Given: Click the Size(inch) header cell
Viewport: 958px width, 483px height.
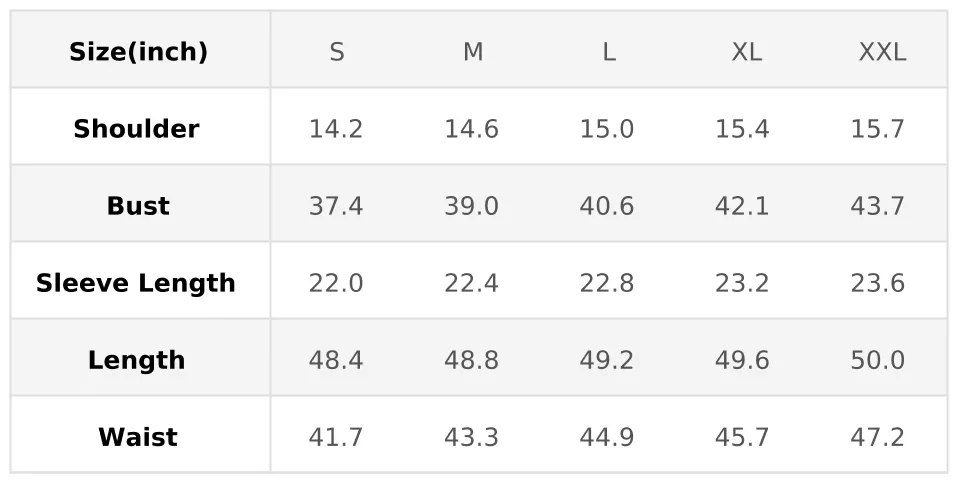Looking at the screenshot, I should (x=138, y=52).
